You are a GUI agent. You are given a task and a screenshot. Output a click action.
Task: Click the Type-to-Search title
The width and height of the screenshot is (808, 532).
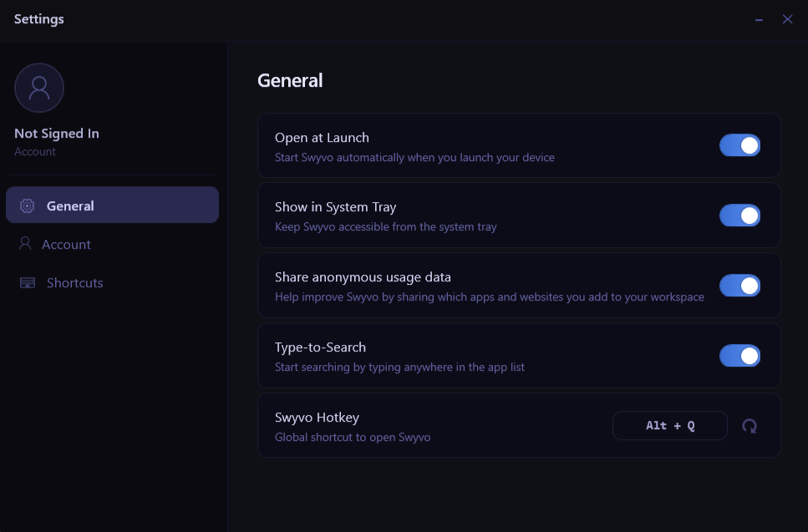[321, 347]
